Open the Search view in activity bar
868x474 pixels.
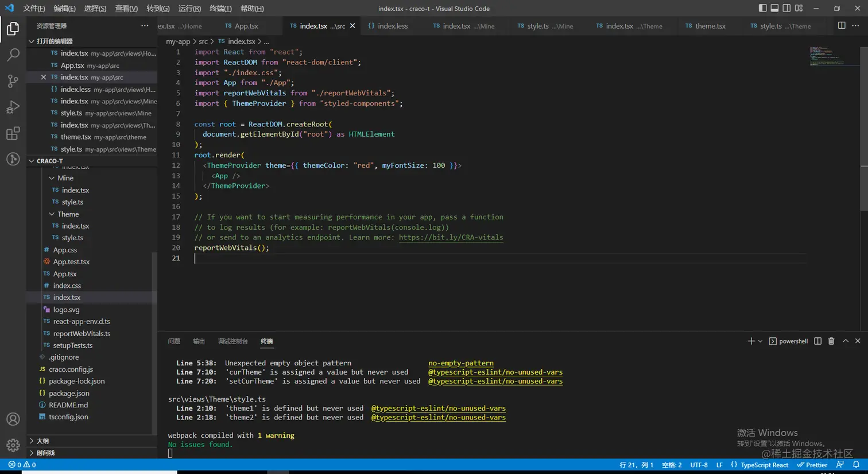[x=13, y=55]
